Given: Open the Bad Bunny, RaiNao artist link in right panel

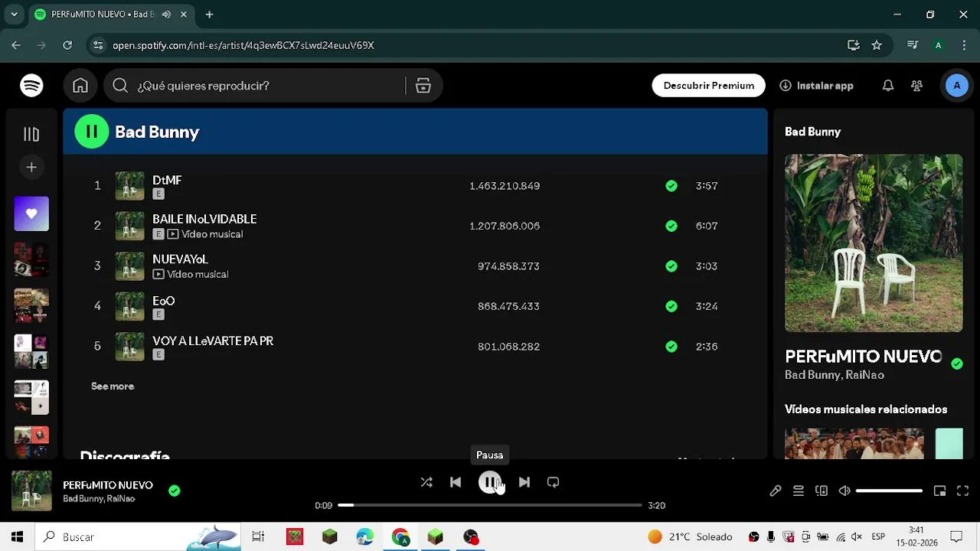Looking at the screenshot, I should click(x=835, y=375).
